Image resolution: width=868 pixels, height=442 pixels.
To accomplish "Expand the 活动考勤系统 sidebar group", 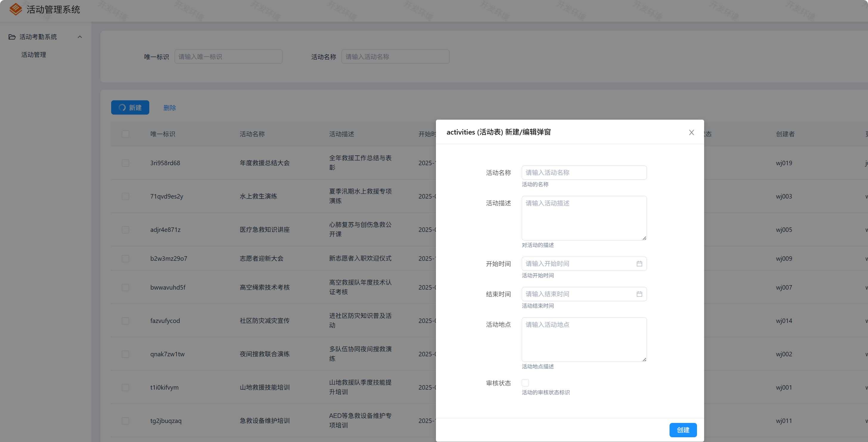I will (x=38, y=37).
